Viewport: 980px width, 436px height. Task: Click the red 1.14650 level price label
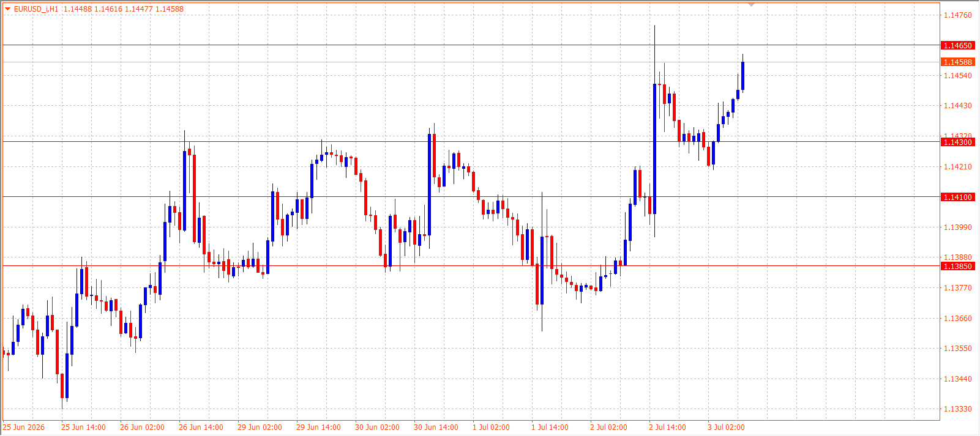[x=957, y=46]
